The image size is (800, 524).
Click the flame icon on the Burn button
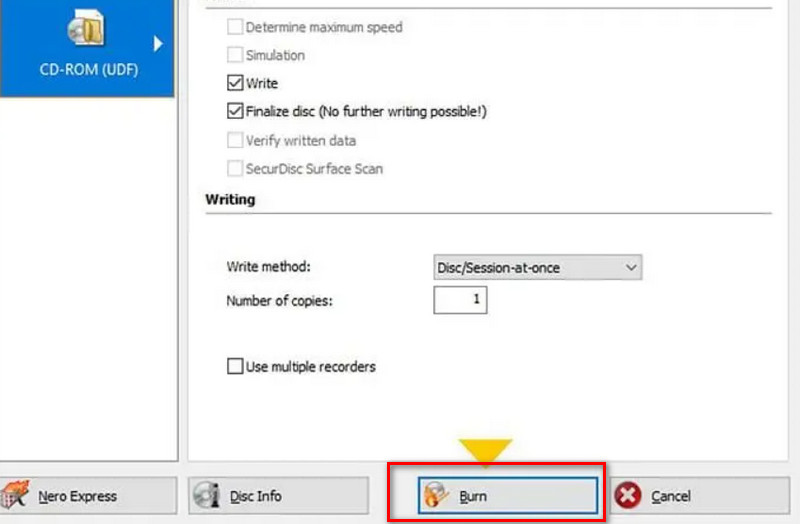(x=435, y=495)
